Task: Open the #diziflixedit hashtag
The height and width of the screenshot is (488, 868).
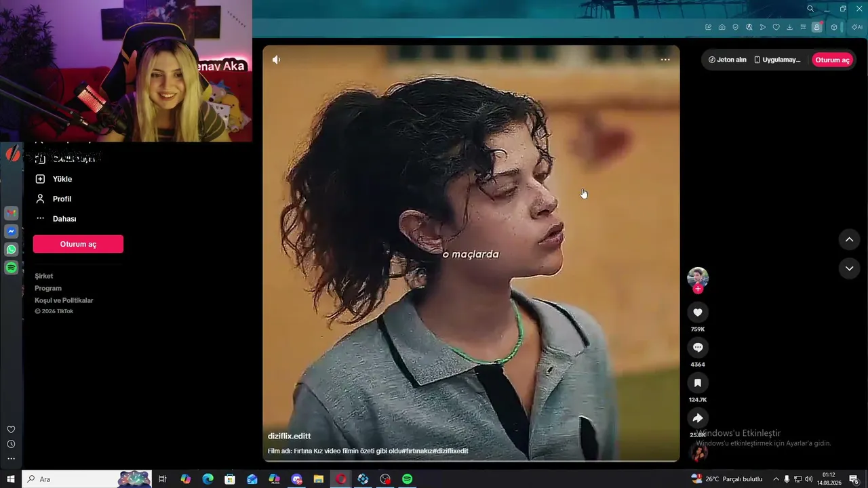Action: (450, 451)
